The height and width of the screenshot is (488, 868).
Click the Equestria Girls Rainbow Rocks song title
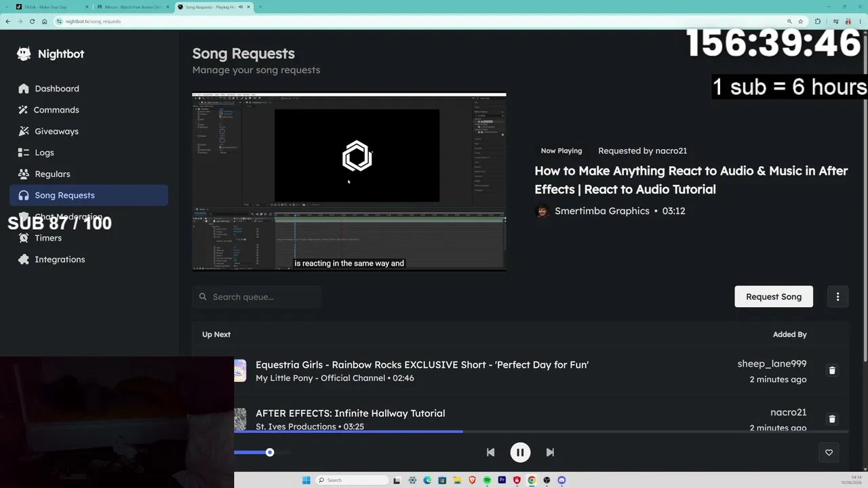pos(422,365)
